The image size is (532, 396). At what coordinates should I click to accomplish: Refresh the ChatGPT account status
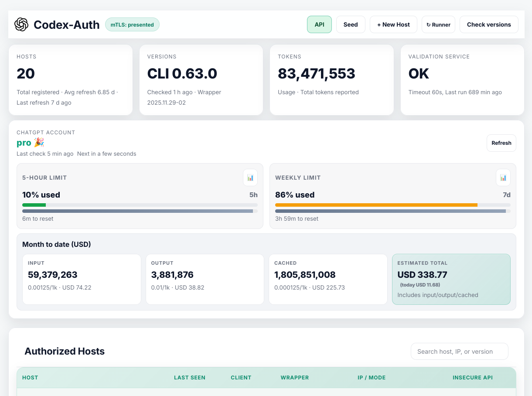501,143
